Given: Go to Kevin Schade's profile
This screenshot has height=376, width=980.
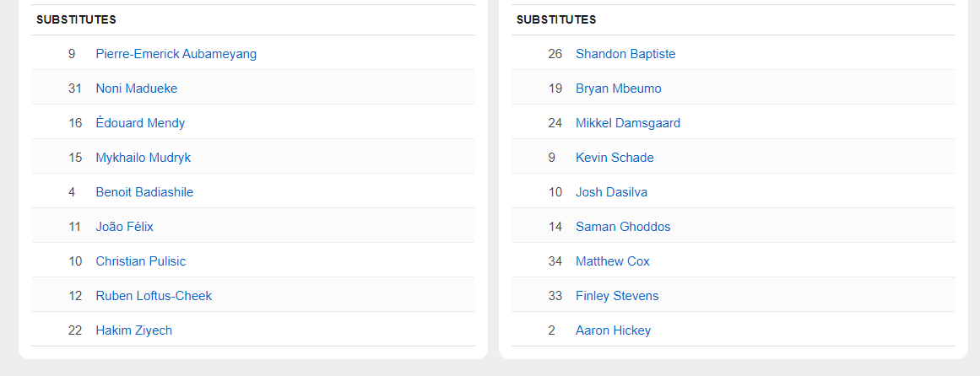Looking at the screenshot, I should click(615, 158).
